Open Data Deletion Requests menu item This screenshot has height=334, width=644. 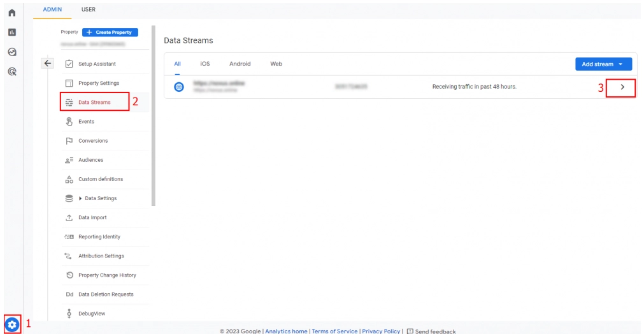[104, 294]
